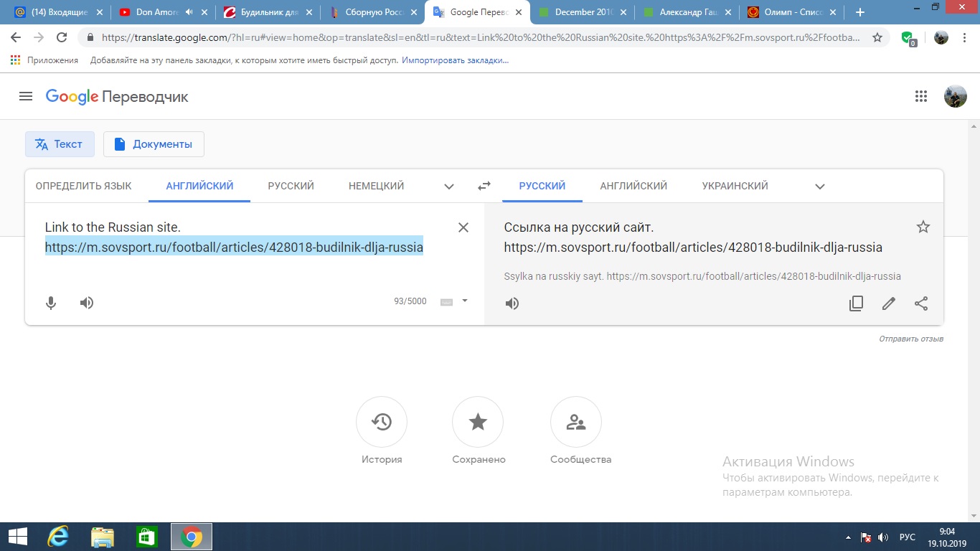Open File Explorer from the taskbar

coord(102,537)
